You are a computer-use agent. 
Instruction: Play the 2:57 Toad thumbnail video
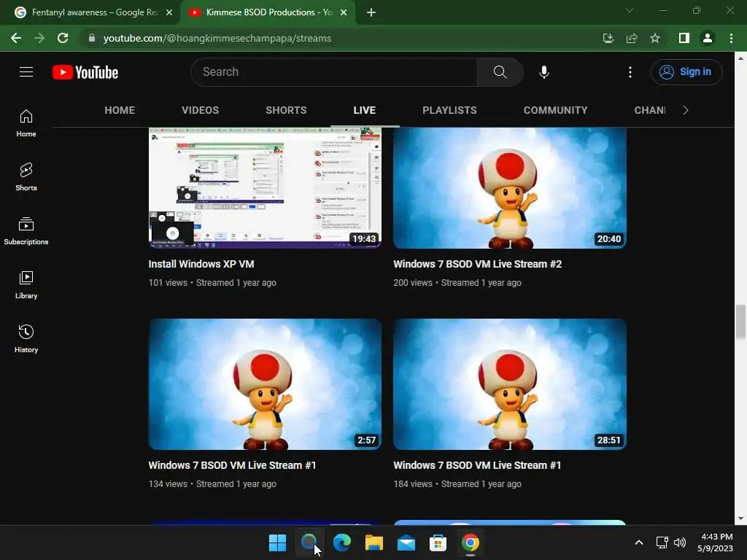coord(265,384)
